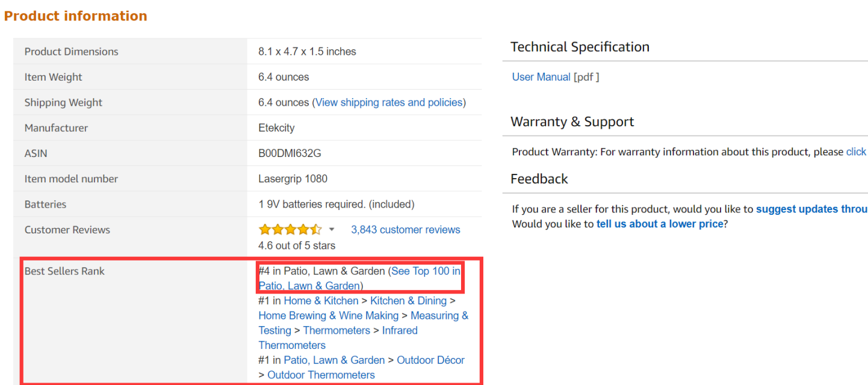Click the product warranty click link
This screenshot has width=868, height=385.
(x=856, y=151)
